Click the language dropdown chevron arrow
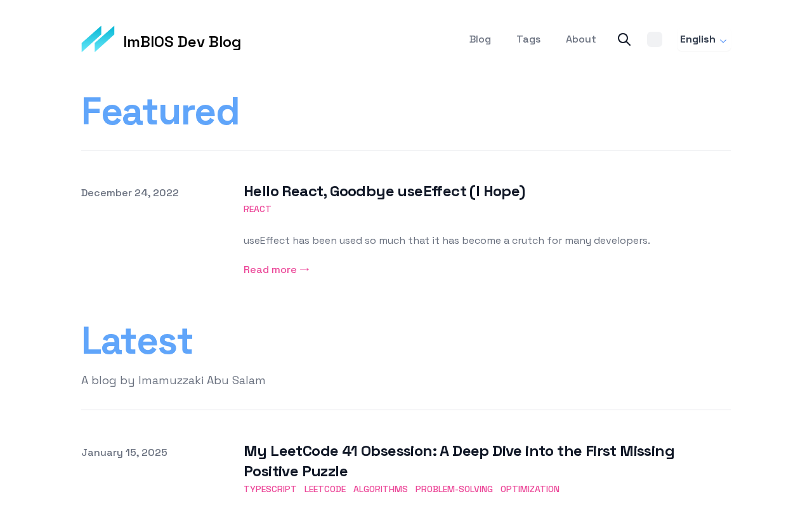 pyautogui.click(x=723, y=41)
